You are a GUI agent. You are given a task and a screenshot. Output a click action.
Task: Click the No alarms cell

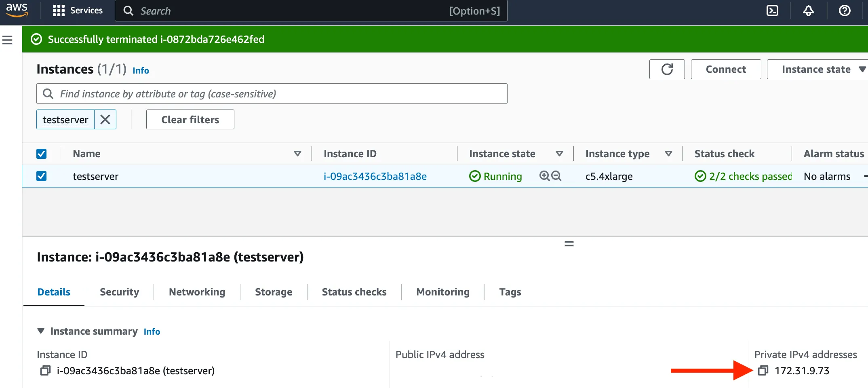pyautogui.click(x=827, y=176)
